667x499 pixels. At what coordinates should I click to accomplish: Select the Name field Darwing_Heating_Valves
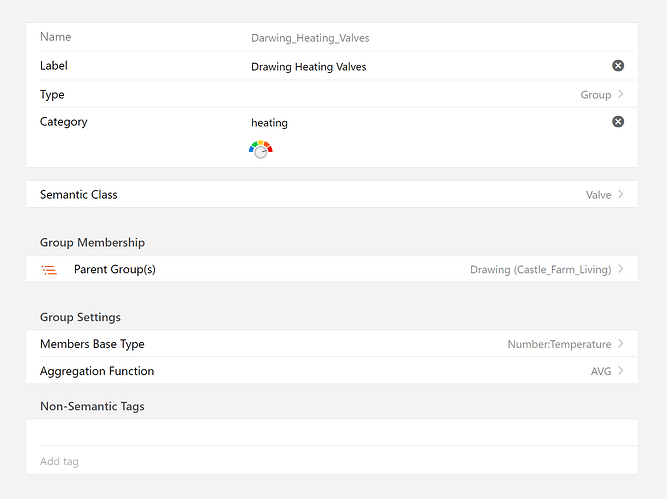(310, 38)
